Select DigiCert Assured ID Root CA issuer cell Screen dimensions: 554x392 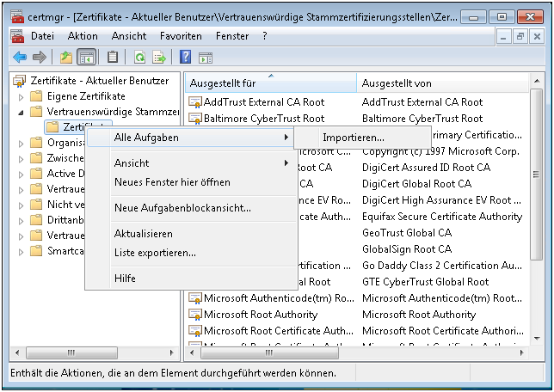click(x=427, y=168)
